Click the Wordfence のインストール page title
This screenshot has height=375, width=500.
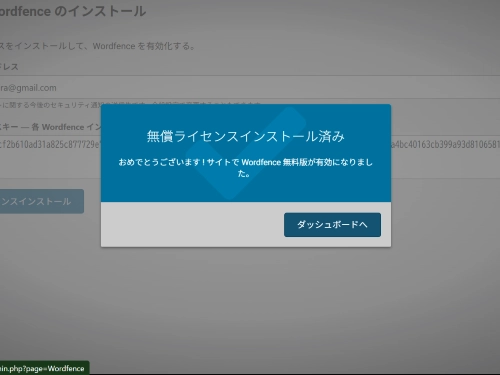tap(73, 11)
